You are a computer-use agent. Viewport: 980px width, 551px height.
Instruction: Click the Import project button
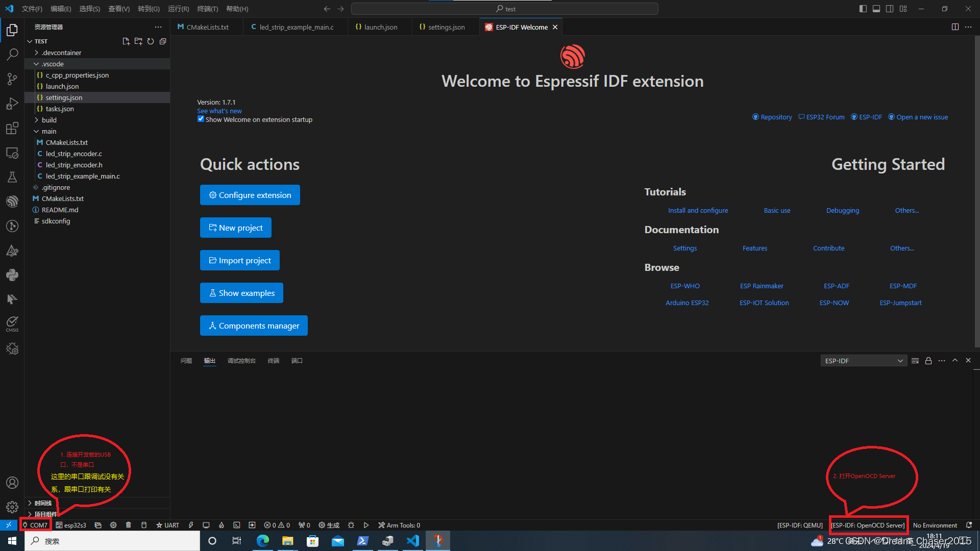click(x=240, y=260)
